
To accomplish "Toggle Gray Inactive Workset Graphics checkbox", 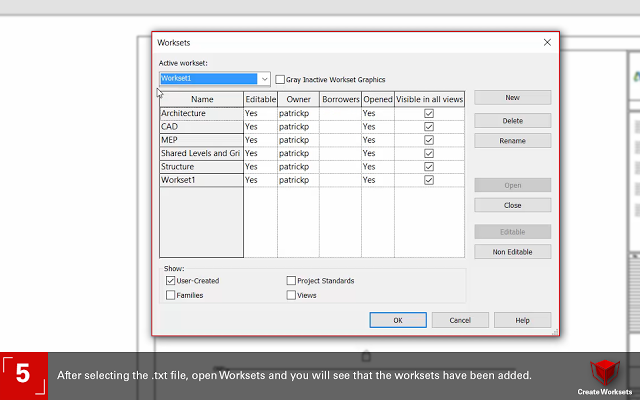I will point(280,80).
